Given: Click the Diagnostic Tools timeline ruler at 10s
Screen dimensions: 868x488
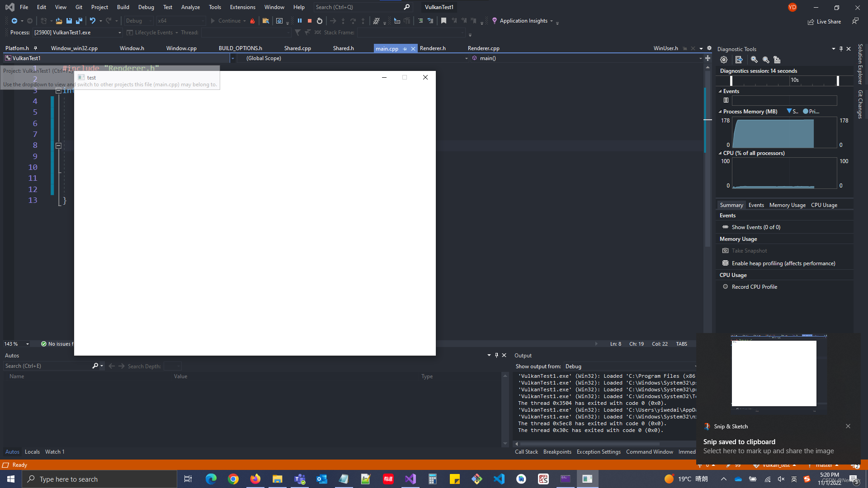Looking at the screenshot, I should click(794, 80).
